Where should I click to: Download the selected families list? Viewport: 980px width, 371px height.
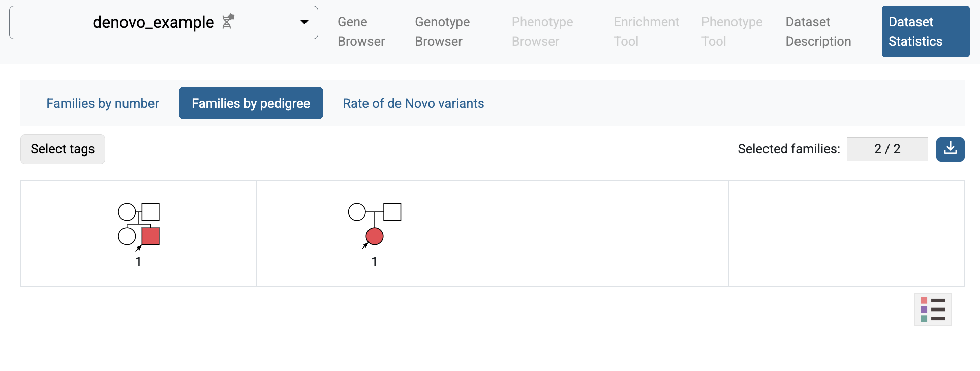coord(950,149)
